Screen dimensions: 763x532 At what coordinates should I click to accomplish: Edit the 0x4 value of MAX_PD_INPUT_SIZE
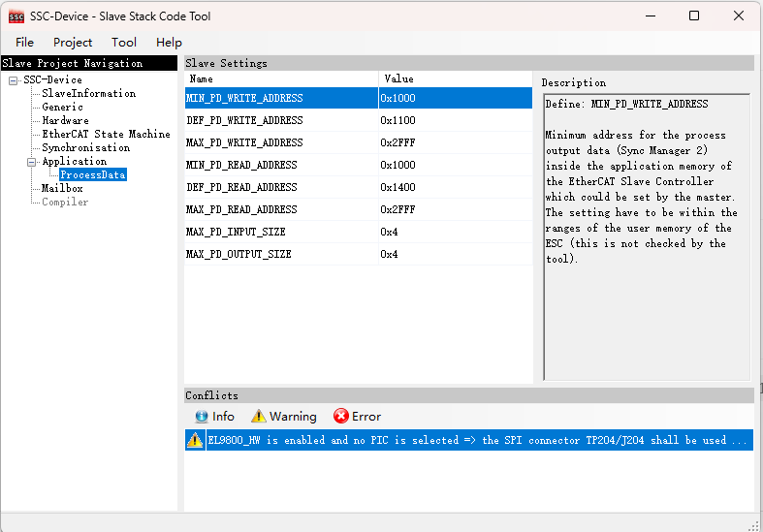point(456,233)
